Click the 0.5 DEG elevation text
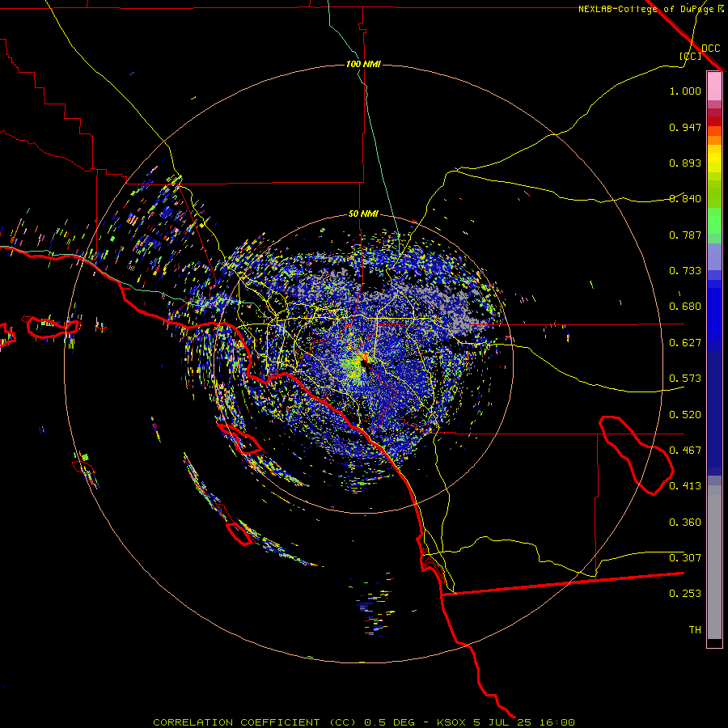This screenshot has width=728, height=728. pyautogui.click(x=390, y=722)
